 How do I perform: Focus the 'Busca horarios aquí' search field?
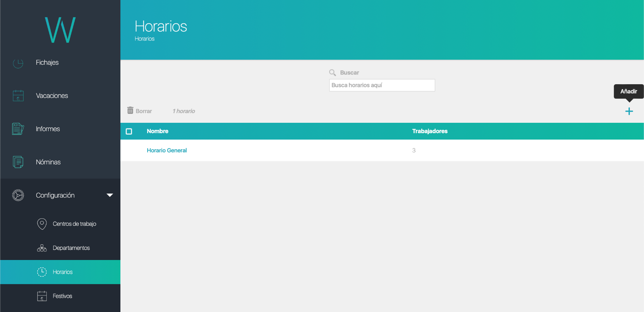coord(382,85)
